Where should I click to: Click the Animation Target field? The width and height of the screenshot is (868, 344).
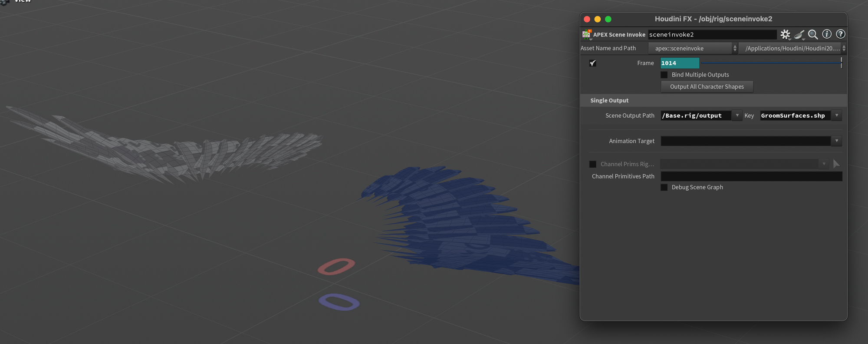[x=746, y=141]
